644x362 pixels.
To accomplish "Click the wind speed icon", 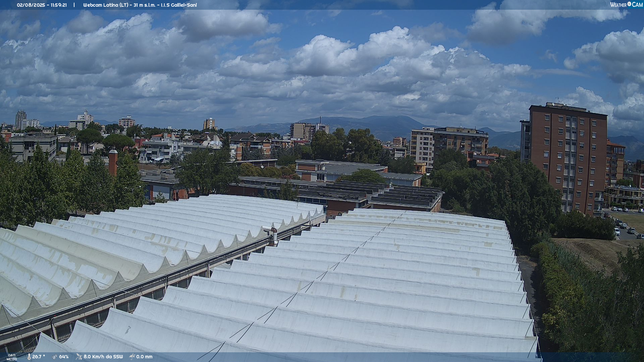I will point(79,357).
